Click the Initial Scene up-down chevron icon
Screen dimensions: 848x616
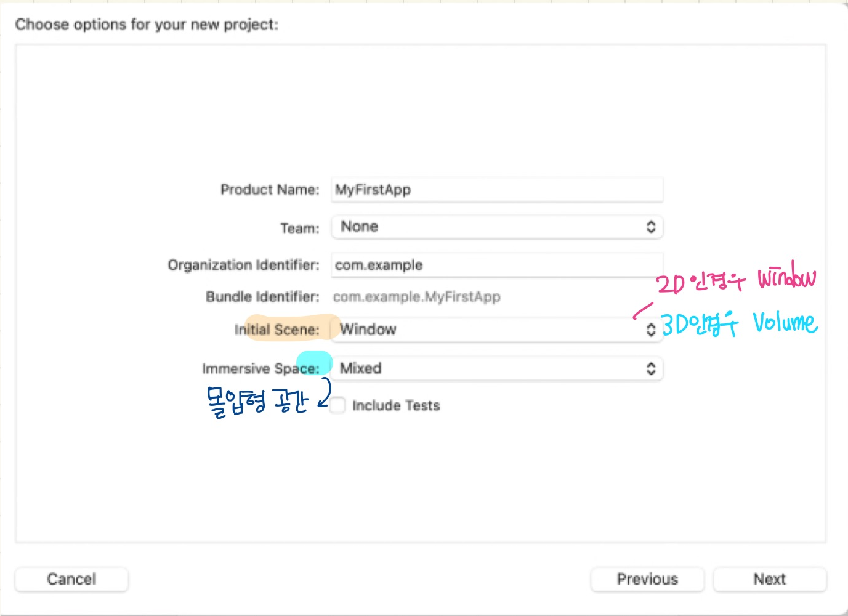tap(651, 330)
